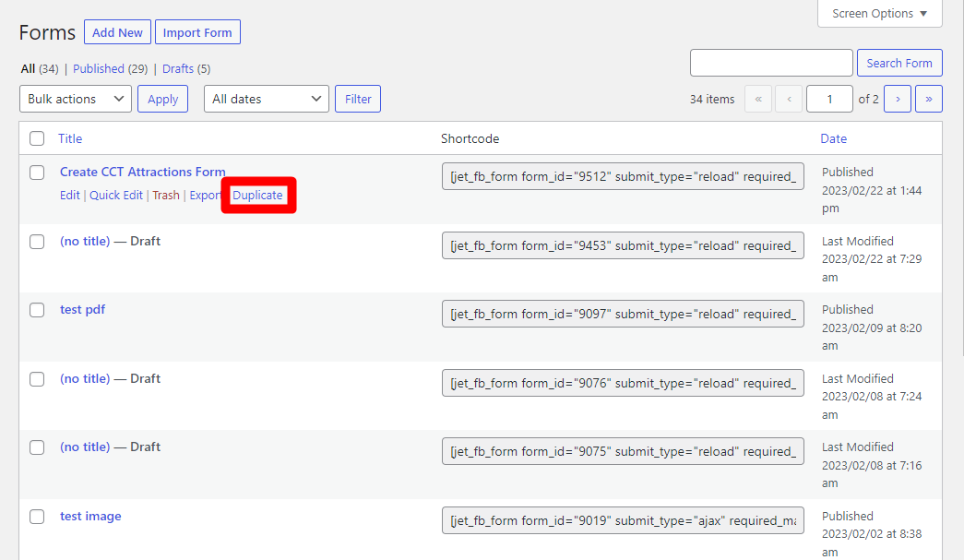Screen dimensions: 964x560
Task: Expand the Screen Options panel
Action: pyautogui.click(x=879, y=14)
